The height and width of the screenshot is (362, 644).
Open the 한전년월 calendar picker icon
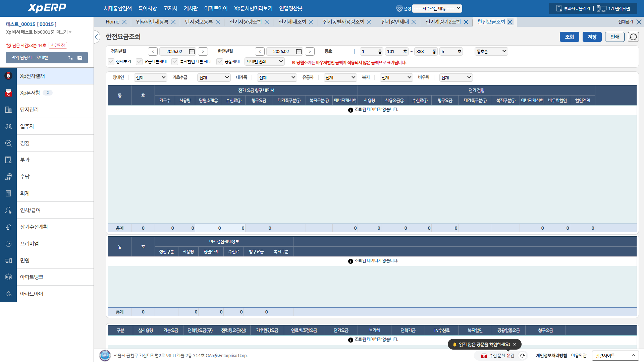(x=299, y=52)
